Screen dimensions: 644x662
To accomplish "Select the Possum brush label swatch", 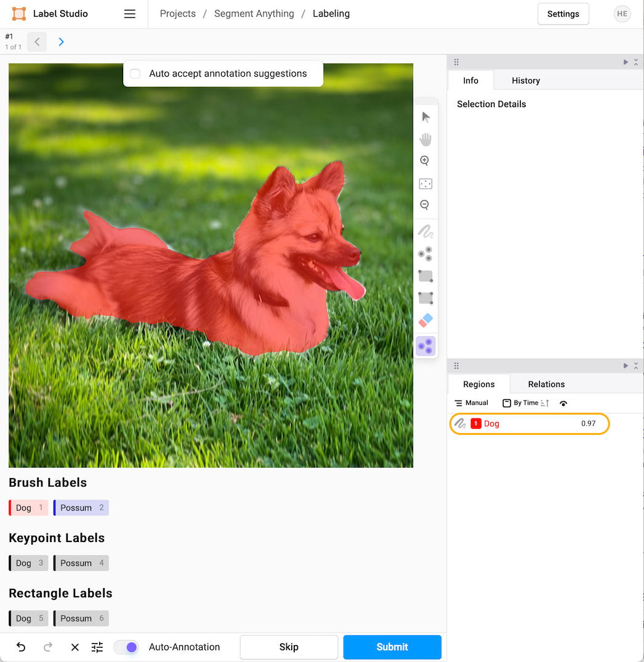I will [x=81, y=508].
